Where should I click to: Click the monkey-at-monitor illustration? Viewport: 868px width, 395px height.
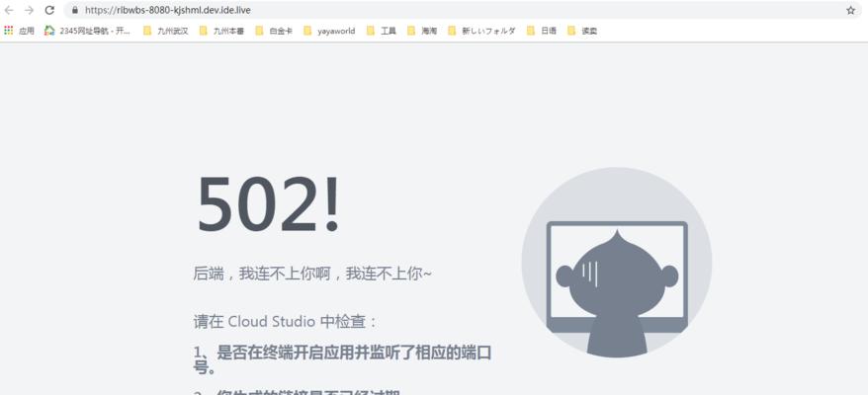[x=617, y=263]
